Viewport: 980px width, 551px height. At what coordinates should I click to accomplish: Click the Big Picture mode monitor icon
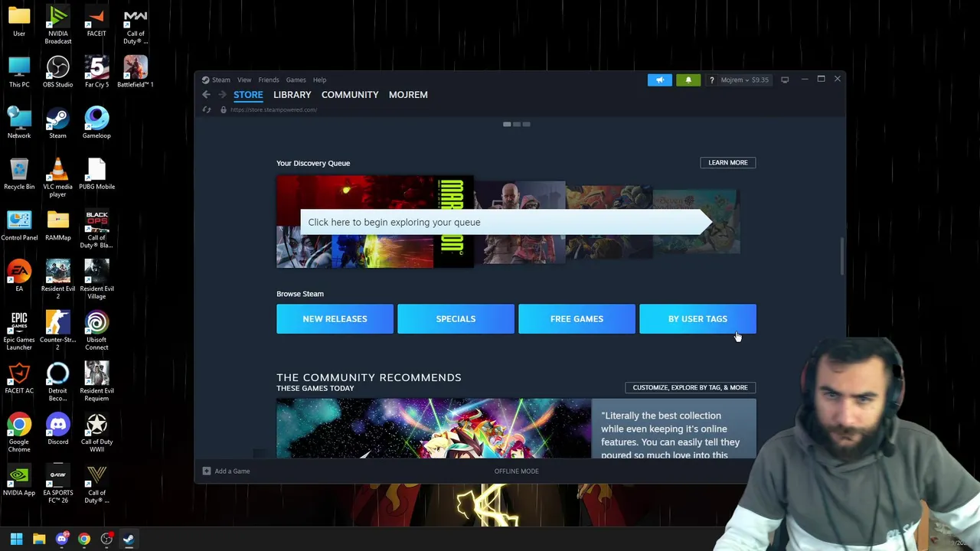785,80
